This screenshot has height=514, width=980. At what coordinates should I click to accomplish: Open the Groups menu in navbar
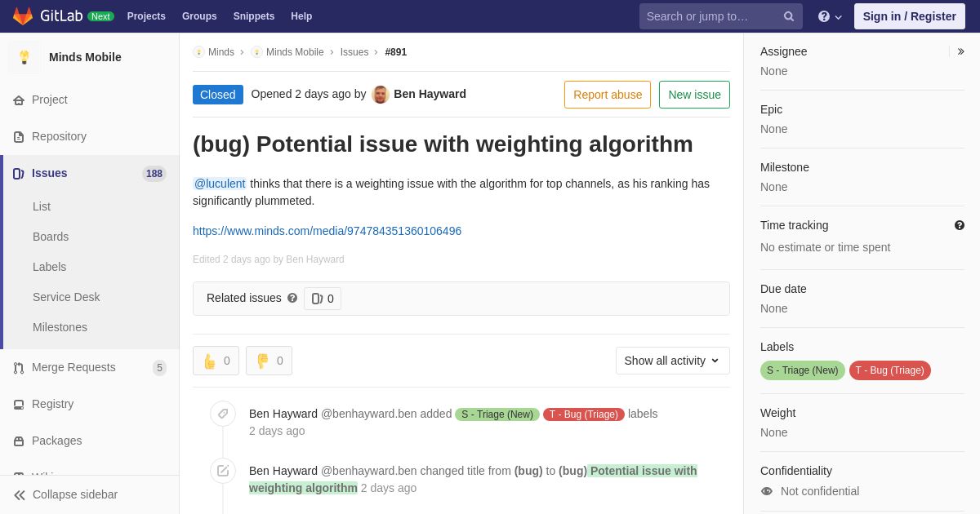pyautogui.click(x=199, y=16)
